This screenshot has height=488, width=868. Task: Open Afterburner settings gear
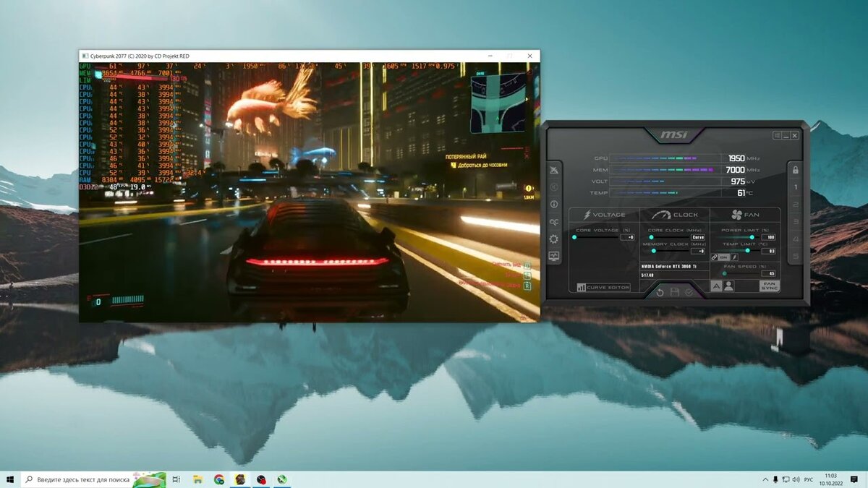[554, 239]
